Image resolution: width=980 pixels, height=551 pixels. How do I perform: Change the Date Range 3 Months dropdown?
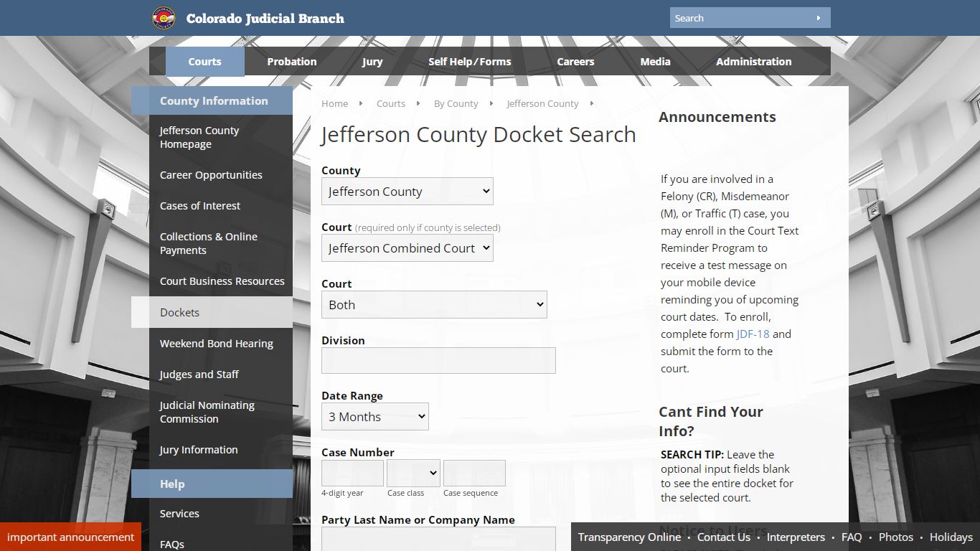(374, 417)
